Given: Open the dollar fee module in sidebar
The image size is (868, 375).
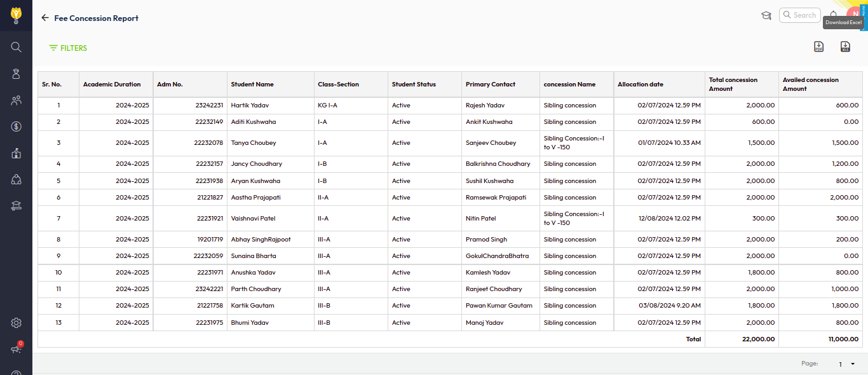Looking at the screenshot, I should (17, 126).
